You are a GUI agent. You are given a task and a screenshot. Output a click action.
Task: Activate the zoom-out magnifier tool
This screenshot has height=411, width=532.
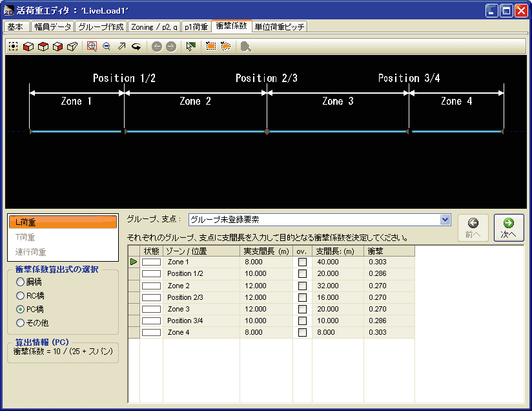107,47
